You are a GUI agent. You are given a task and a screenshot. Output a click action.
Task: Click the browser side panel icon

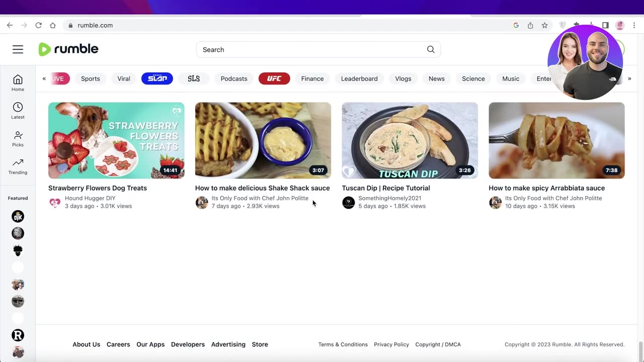(605, 25)
